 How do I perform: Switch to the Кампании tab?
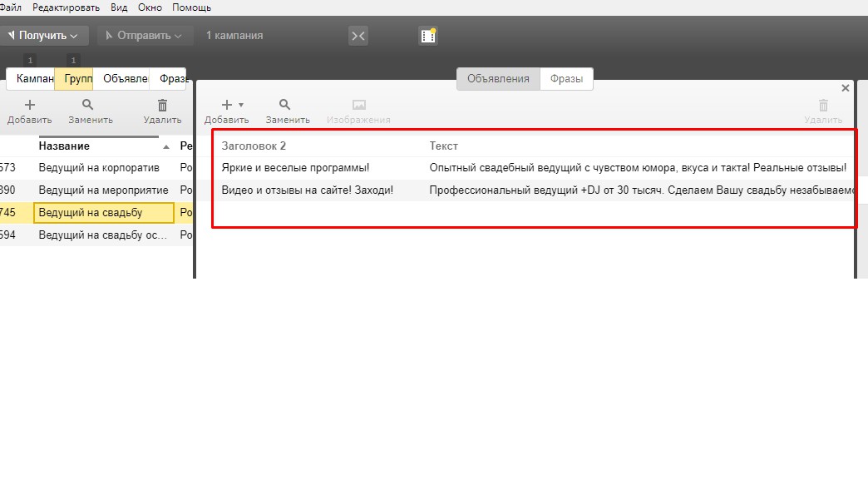click(31, 79)
